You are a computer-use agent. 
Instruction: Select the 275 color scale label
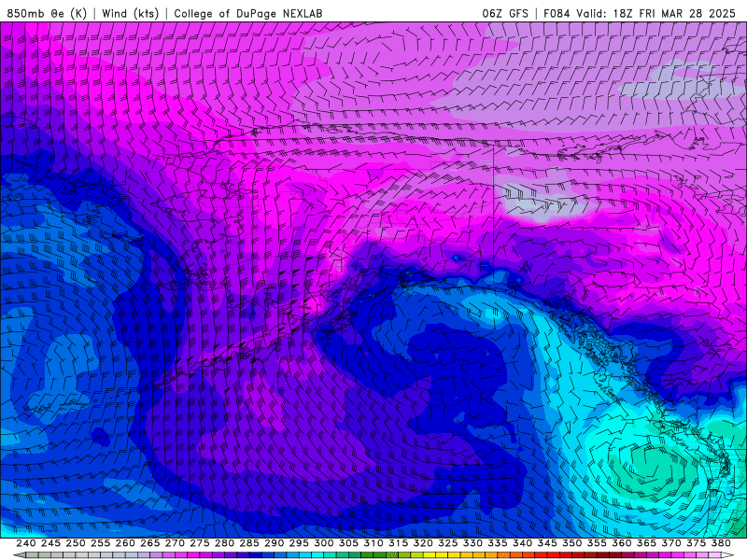pyautogui.click(x=199, y=543)
